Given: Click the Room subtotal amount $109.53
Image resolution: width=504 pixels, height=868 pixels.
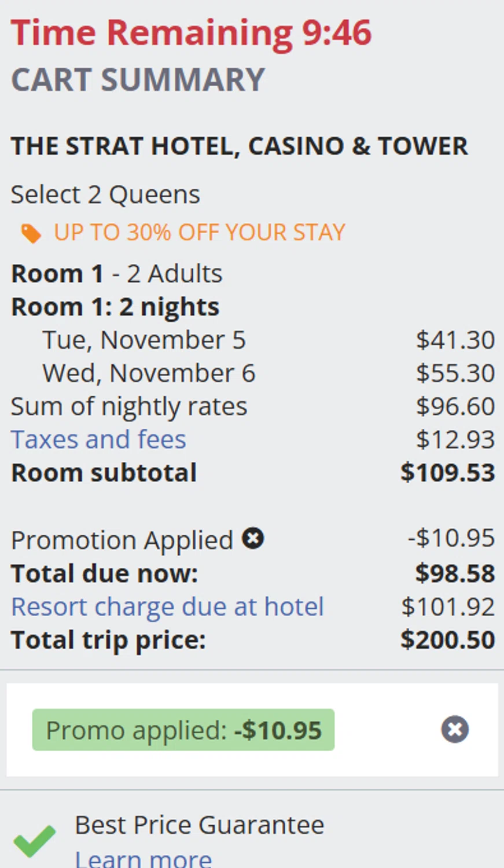Looking at the screenshot, I should click(447, 473).
